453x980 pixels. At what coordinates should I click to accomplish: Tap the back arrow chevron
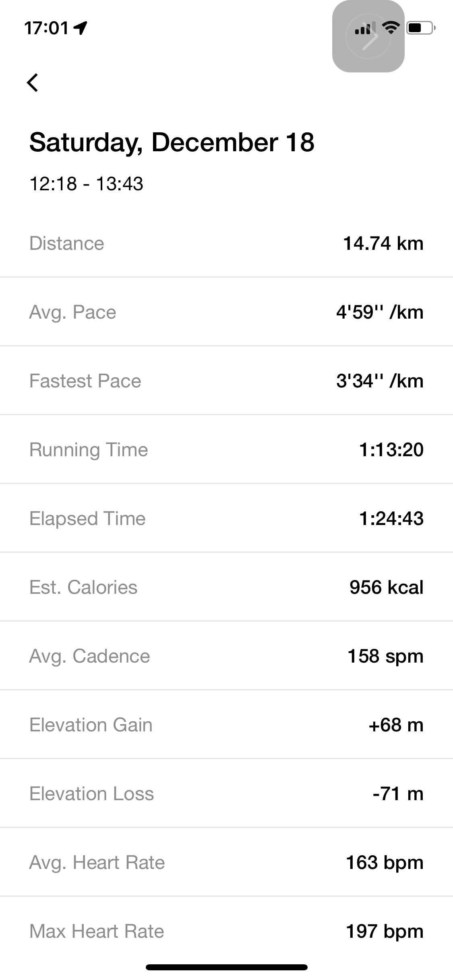click(33, 82)
